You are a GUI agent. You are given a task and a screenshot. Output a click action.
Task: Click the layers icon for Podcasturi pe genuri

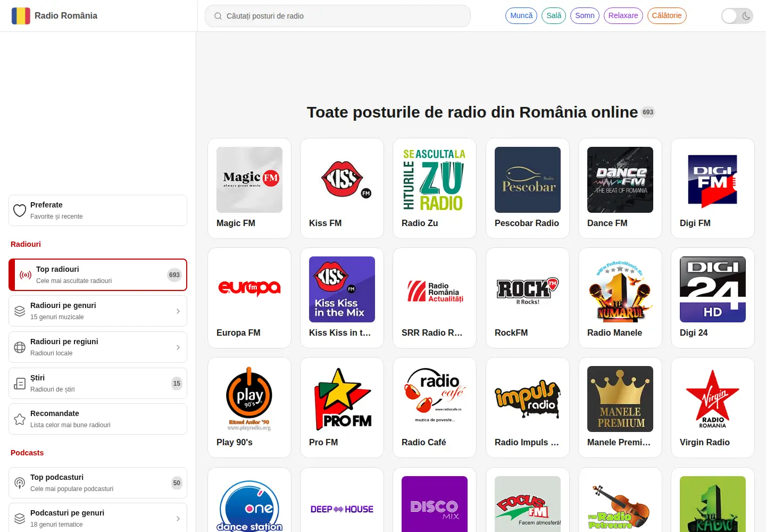(x=20, y=519)
